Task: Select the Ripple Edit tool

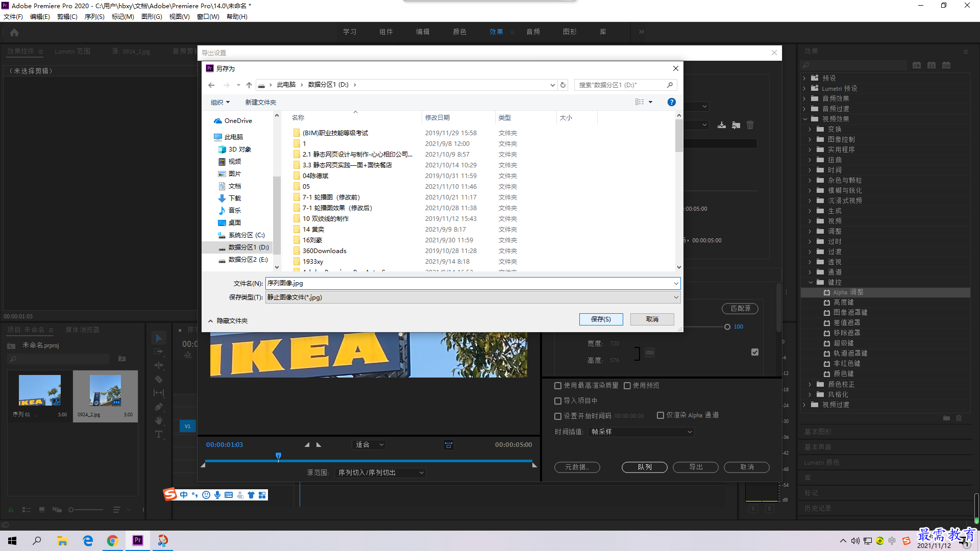Action: [x=159, y=365]
